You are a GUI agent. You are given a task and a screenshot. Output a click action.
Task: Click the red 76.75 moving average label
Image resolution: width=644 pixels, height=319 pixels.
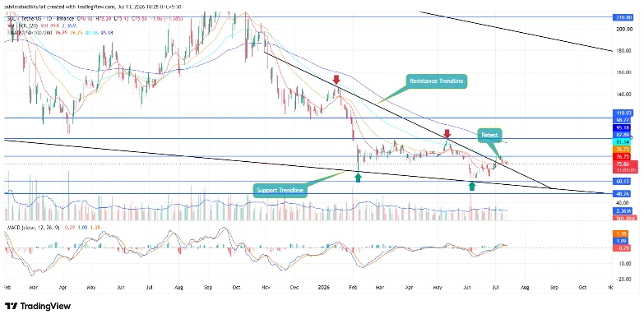(622, 157)
